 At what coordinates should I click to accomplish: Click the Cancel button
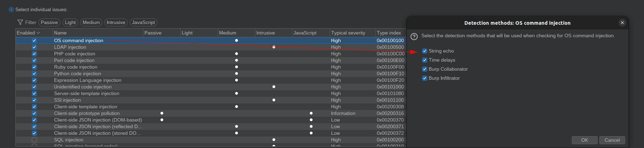coord(612,140)
